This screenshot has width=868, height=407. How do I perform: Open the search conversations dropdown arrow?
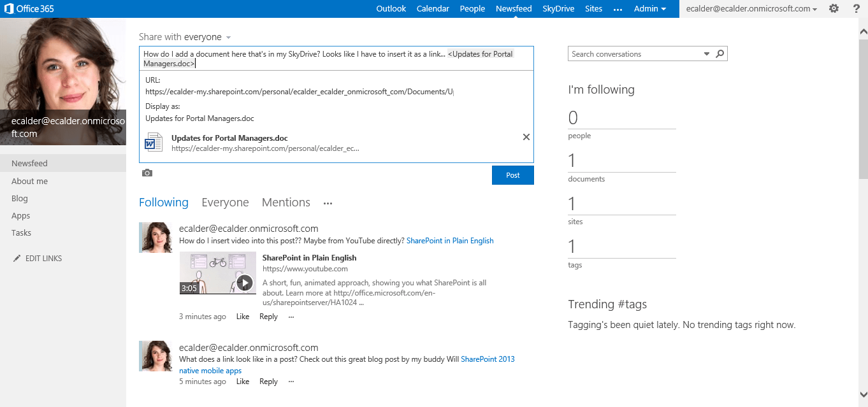(x=707, y=54)
